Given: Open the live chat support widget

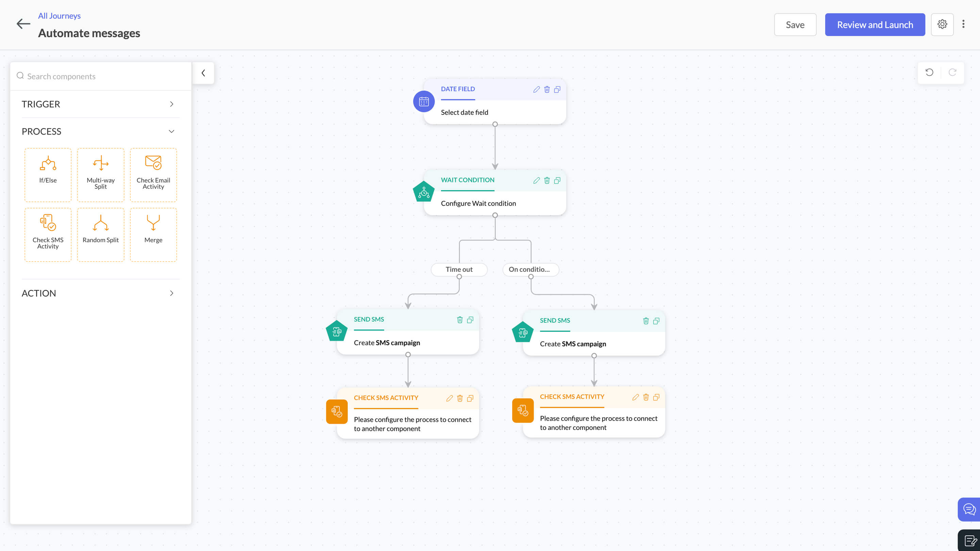Looking at the screenshot, I should click(x=969, y=509).
